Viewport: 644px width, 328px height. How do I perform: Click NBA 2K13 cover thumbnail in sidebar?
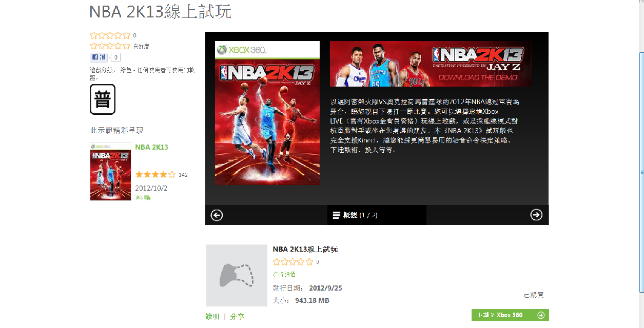110,172
